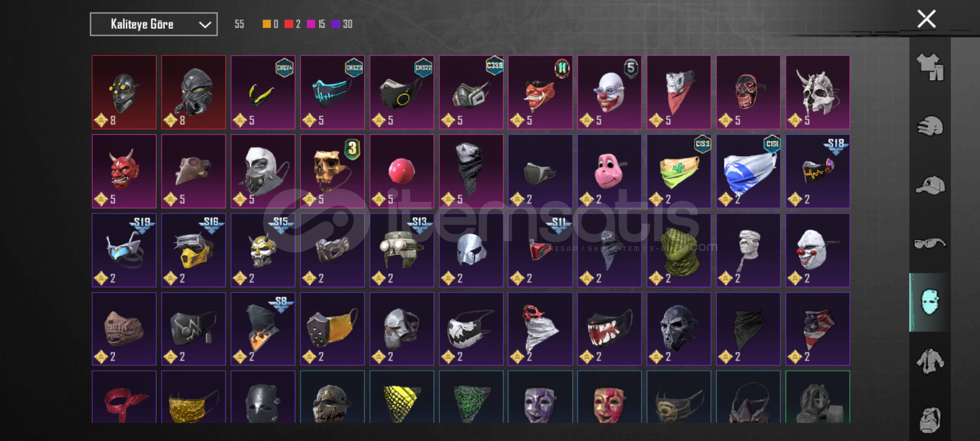Select the American flag bandana item
This screenshot has height=441, width=980.
click(817, 329)
